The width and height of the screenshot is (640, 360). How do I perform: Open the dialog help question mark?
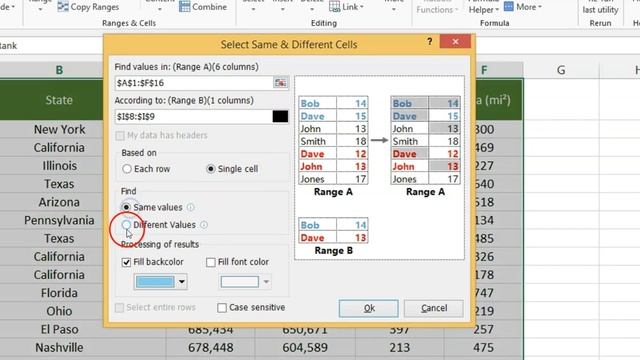pyautogui.click(x=429, y=41)
